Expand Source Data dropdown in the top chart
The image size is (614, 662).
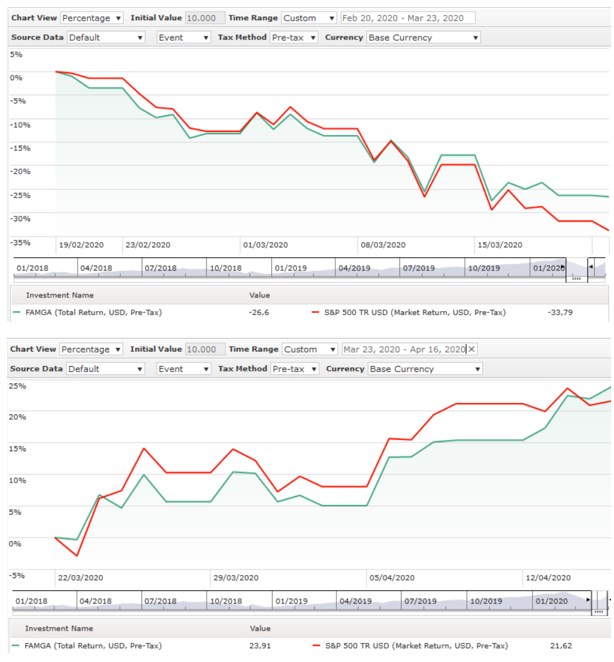(x=106, y=37)
